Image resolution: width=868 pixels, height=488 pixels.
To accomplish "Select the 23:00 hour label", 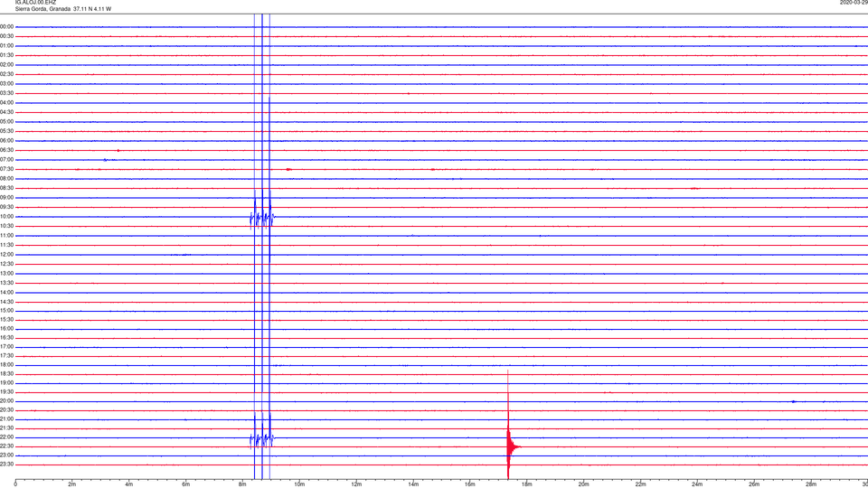I will 7,455.
